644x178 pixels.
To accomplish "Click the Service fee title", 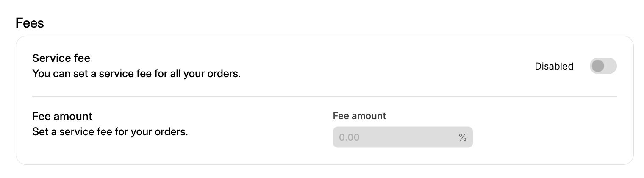I will pos(61,58).
